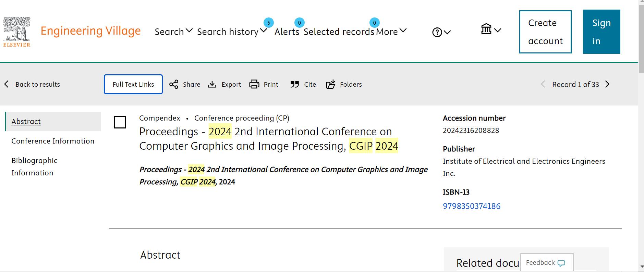The image size is (644, 272).
Task: Jump to Bibliographic Information section
Action: tap(34, 166)
